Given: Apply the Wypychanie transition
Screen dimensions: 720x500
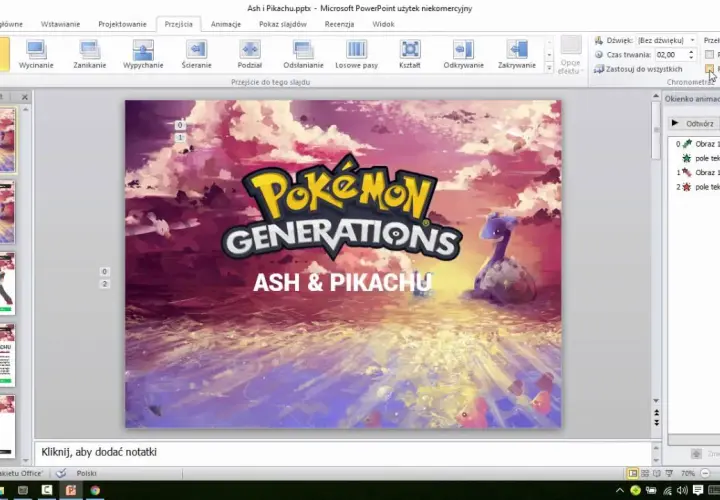Looking at the screenshot, I should (143, 54).
